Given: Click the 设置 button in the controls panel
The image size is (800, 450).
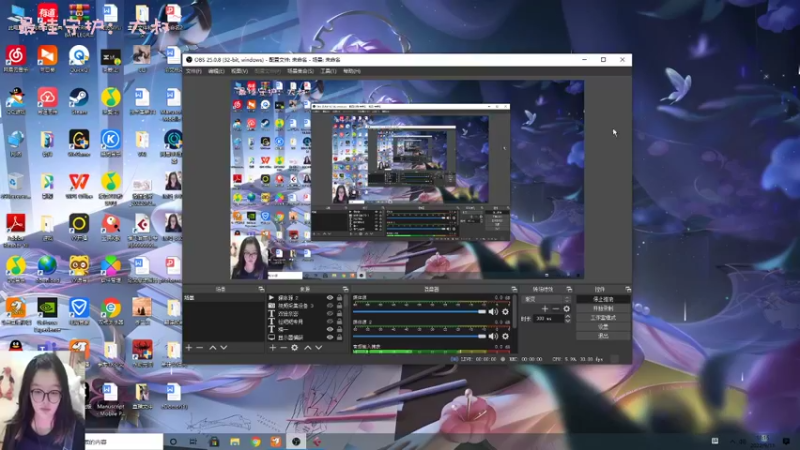Looking at the screenshot, I should coord(603,327).
